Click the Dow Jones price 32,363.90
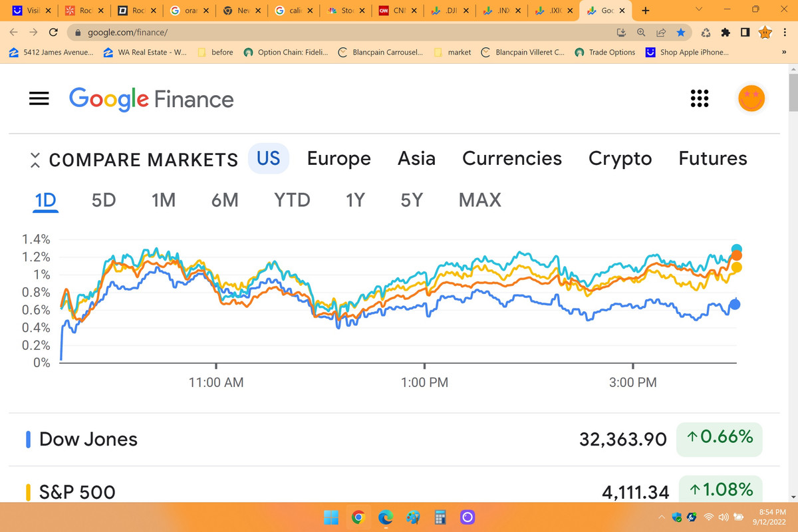 pos(623,440)
